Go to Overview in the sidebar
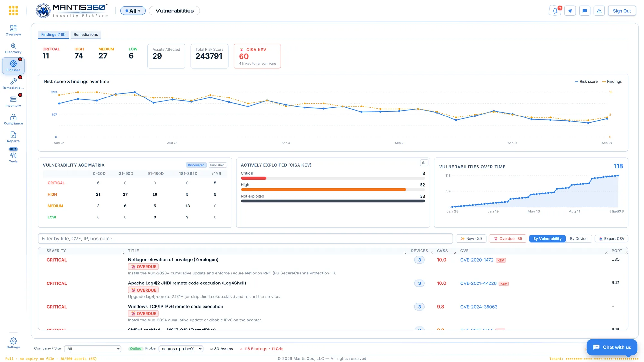The height and width of the screenshot is (362, 644). (x=13, y=31)
